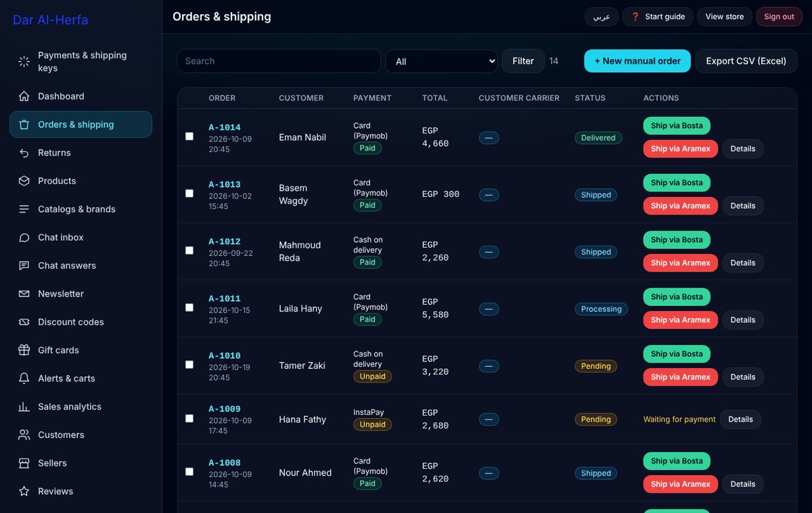Tick the checkbox for order A-1012

pos(189,250)
